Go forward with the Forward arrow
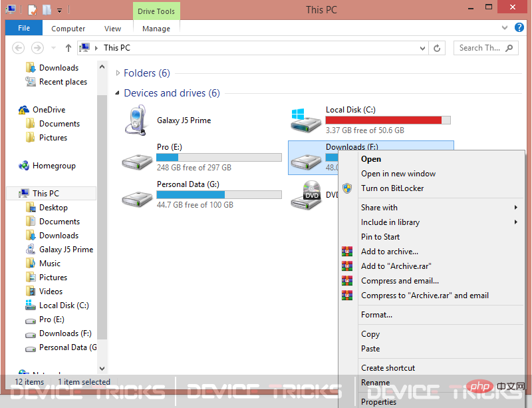532x408 pixels. (x=37, y=48)
